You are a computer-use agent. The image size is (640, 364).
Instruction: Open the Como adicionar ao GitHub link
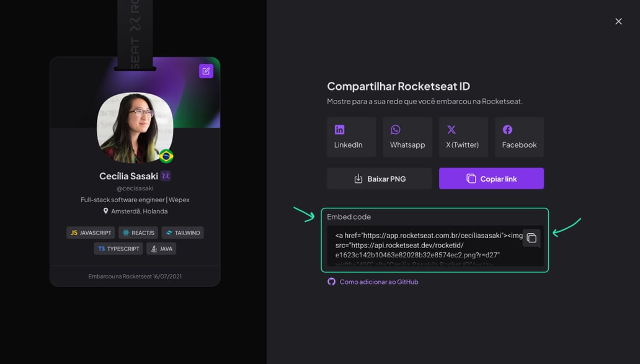point(378,282)
